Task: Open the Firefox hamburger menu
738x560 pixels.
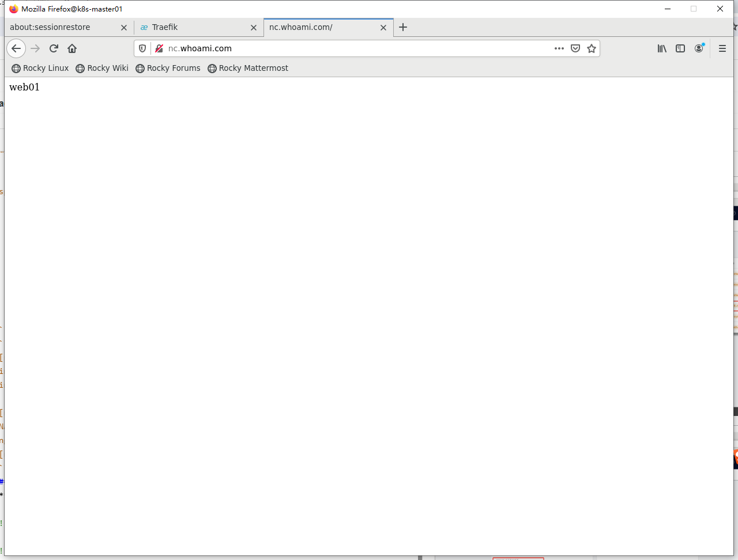Action: click(722, 48)
